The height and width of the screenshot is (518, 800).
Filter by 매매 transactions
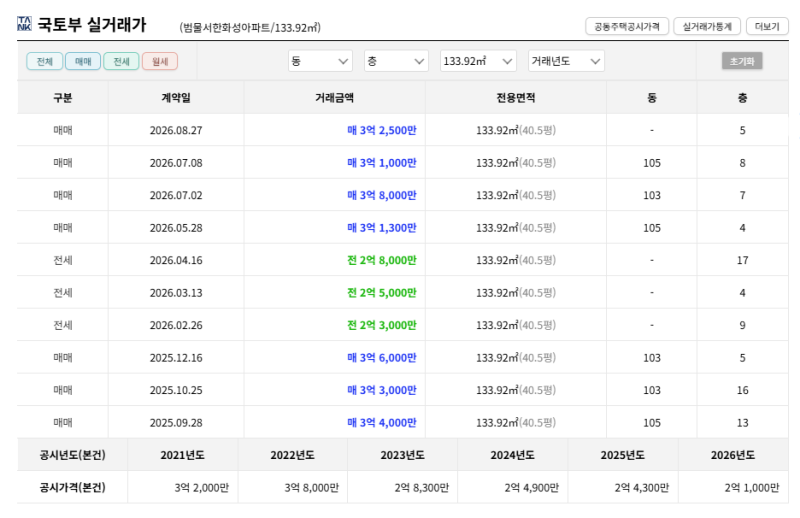(x=83, y=61)
